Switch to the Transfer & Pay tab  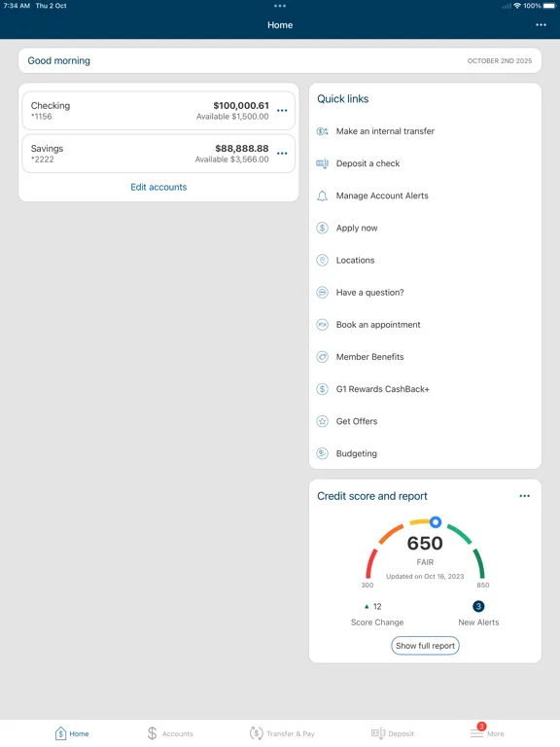click(282, 733)
